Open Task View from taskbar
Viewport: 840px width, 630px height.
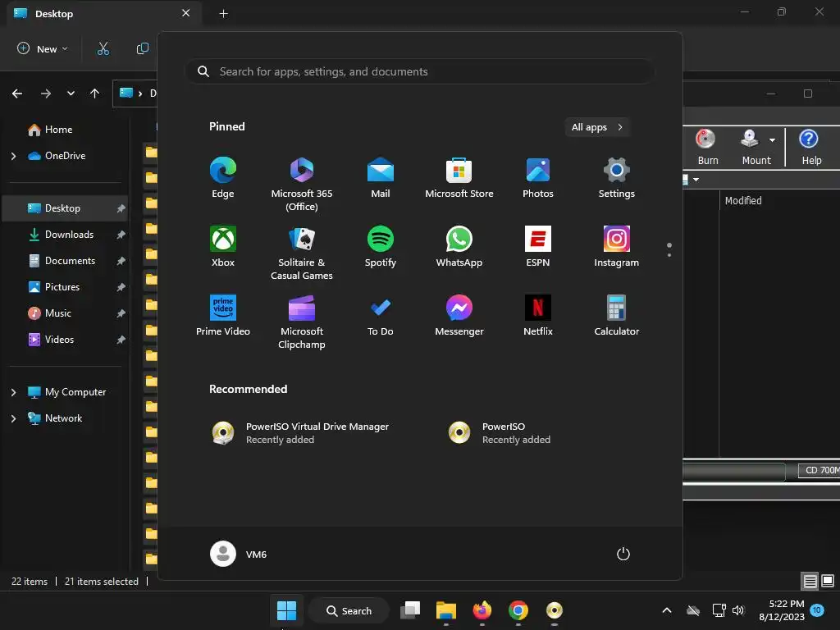[x=410, y=610]
